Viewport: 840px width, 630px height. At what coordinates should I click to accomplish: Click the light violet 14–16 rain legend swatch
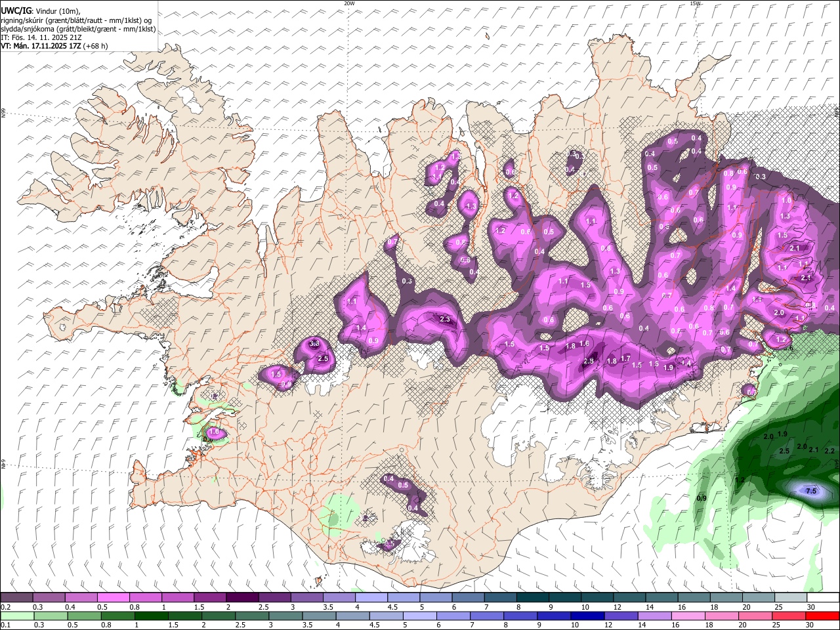coord(654,616)
